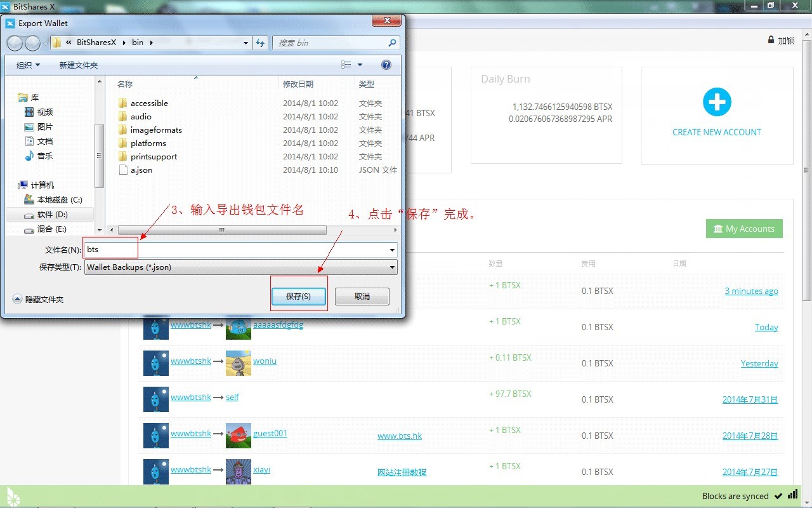
Task: Click the horizontal scrollbar in file list
Action: [222, 230]
